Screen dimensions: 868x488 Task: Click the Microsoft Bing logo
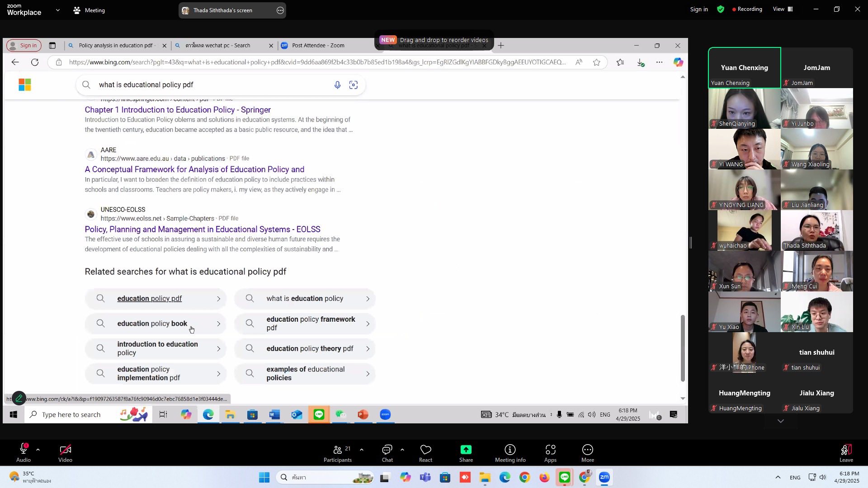25,85
